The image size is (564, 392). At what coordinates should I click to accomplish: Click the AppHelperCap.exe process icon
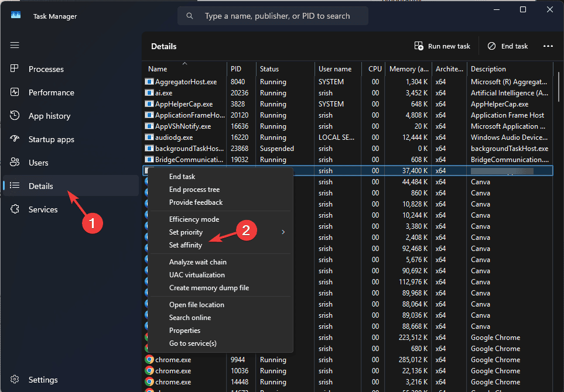[x=149, y=104]
